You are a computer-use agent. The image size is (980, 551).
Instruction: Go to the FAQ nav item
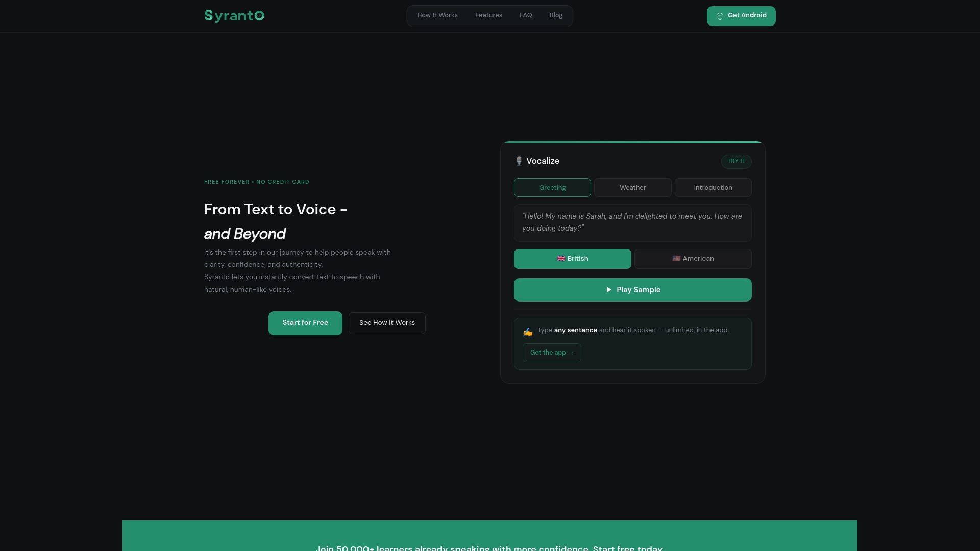pos(526,15)
